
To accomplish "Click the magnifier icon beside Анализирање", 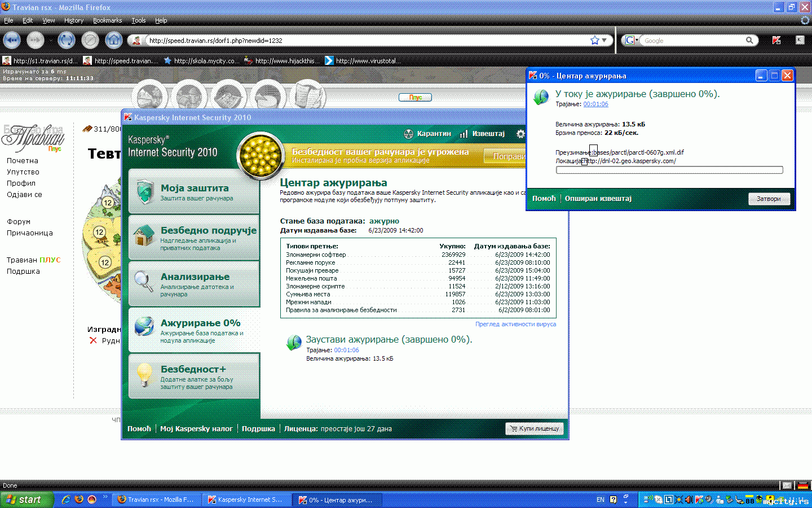I will tap(144, 281).
